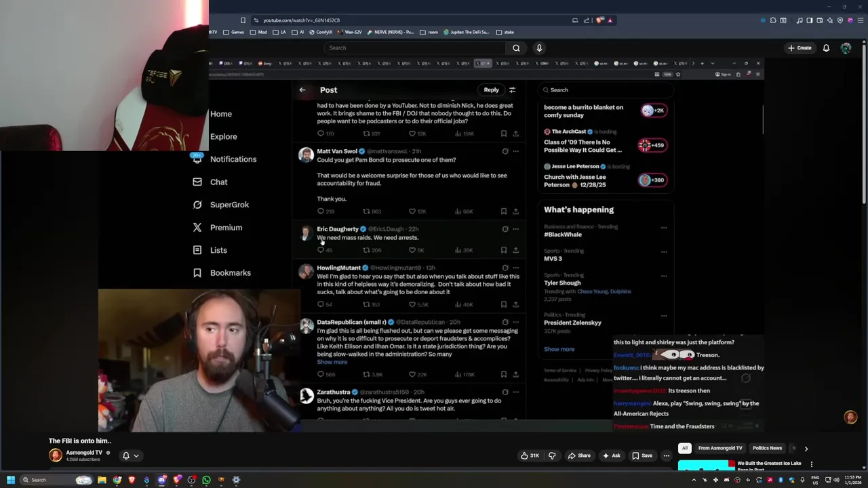868x488 pixels.
Task: Bookmark this page with address bar icon
Action: 243,20
